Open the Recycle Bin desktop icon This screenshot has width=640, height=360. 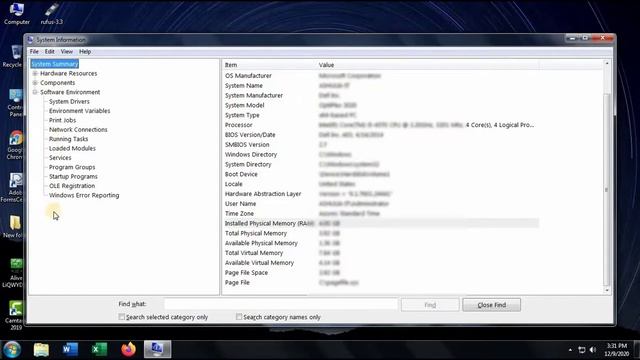click(x=12, y=56)
